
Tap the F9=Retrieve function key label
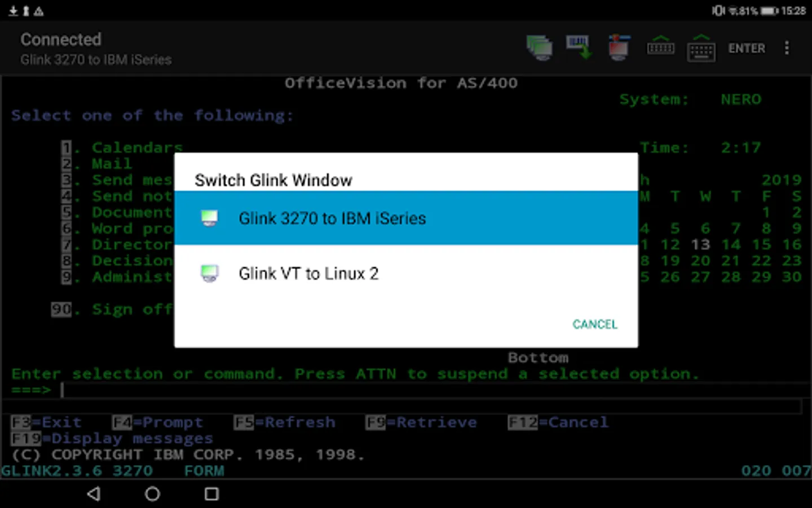(x=421, y=422)
